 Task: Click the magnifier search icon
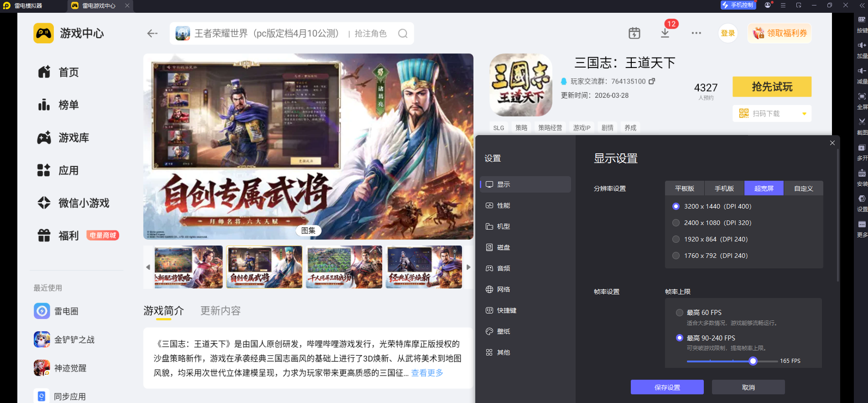pyautogui.click(x=403, y=33)
